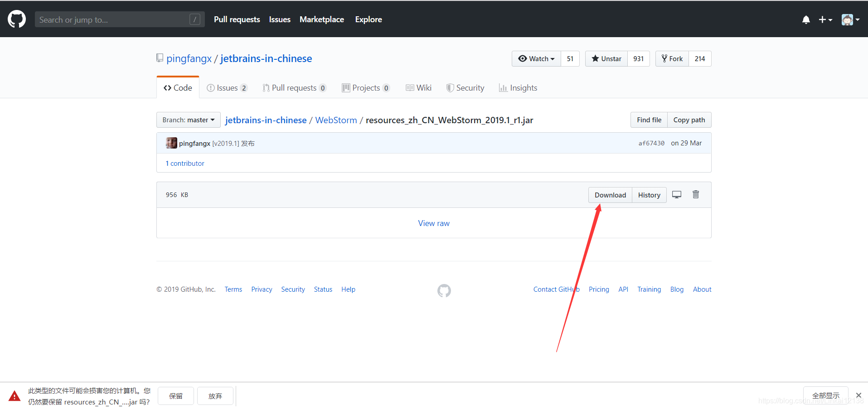Viewport: 868px width, 409px height.
Task: Switch to the Issues tab
Action: [x=227, y=88]
